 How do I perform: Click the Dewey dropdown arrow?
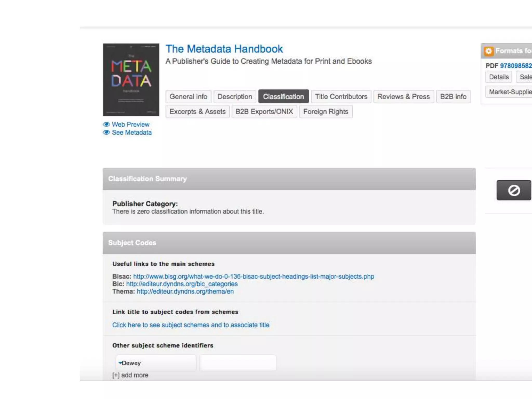120,362
